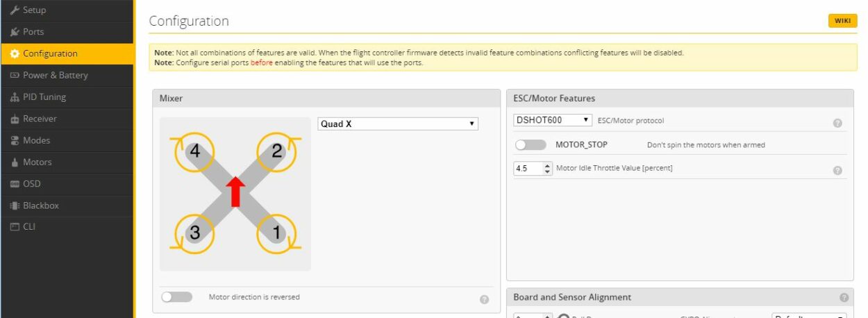
Task: Click the Quad X motor layout diagram
Action: pyautogui.click(x=235, y=194)
